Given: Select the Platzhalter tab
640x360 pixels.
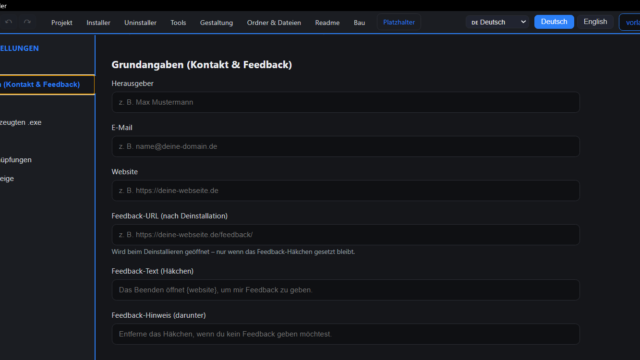Looking at the screenshot, I should (399, 22).
